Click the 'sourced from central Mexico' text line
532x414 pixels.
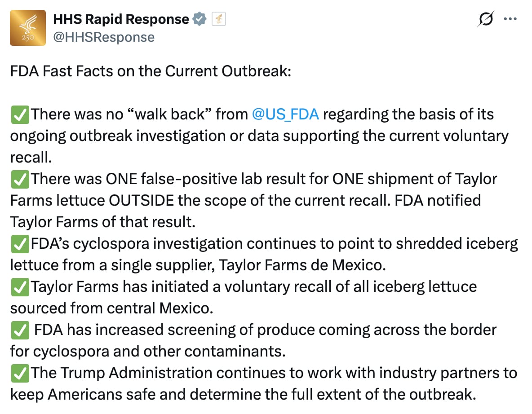[111, 308]
